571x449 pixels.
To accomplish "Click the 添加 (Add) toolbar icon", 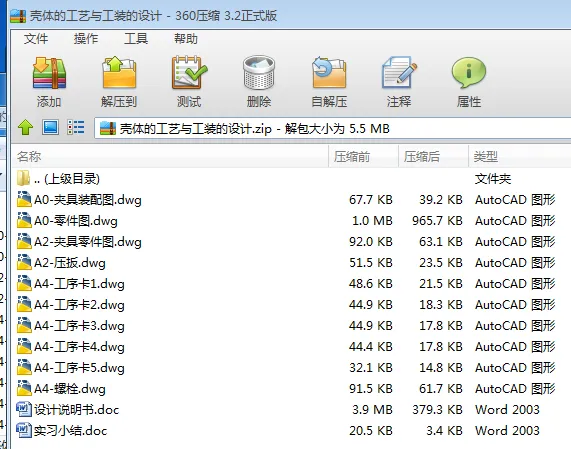I will tap(49, 73).
